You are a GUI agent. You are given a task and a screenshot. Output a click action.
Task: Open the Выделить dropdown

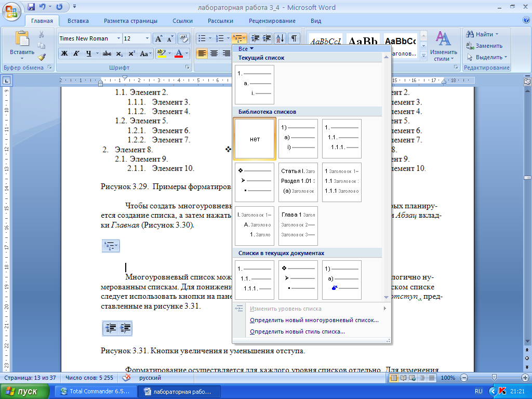(487, 57)
